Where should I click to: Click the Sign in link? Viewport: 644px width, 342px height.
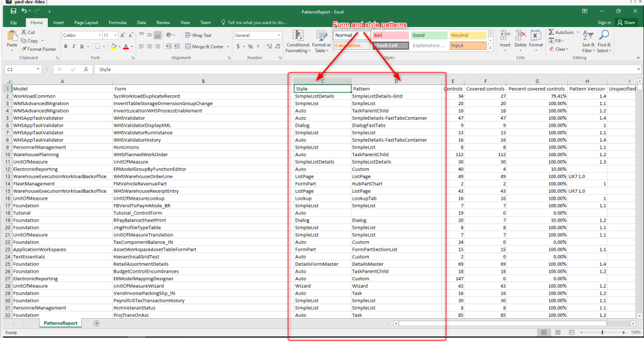[604, 22]
